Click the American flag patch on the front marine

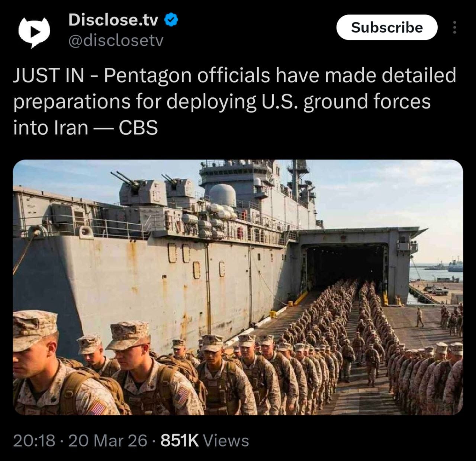[98, 408]
